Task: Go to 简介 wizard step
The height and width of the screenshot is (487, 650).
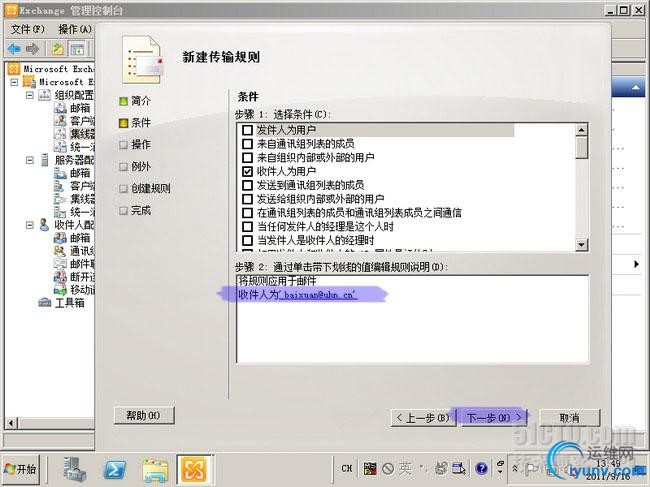Action: 135,101
